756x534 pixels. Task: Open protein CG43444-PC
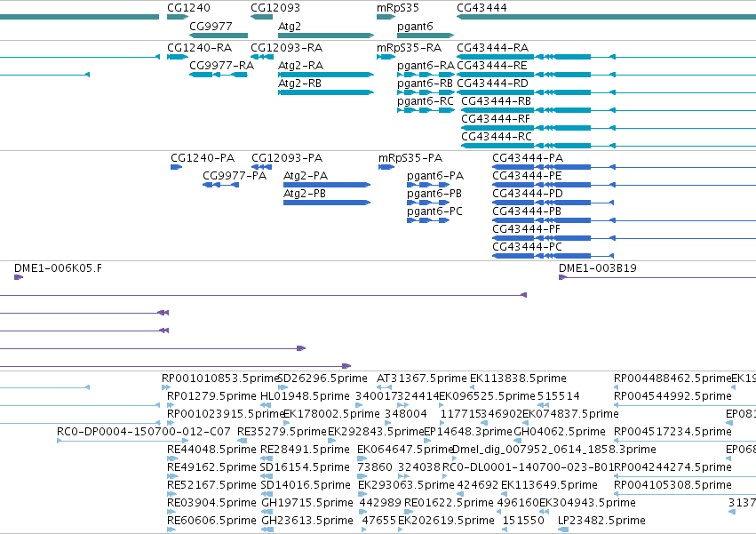[x=553, y=257]
